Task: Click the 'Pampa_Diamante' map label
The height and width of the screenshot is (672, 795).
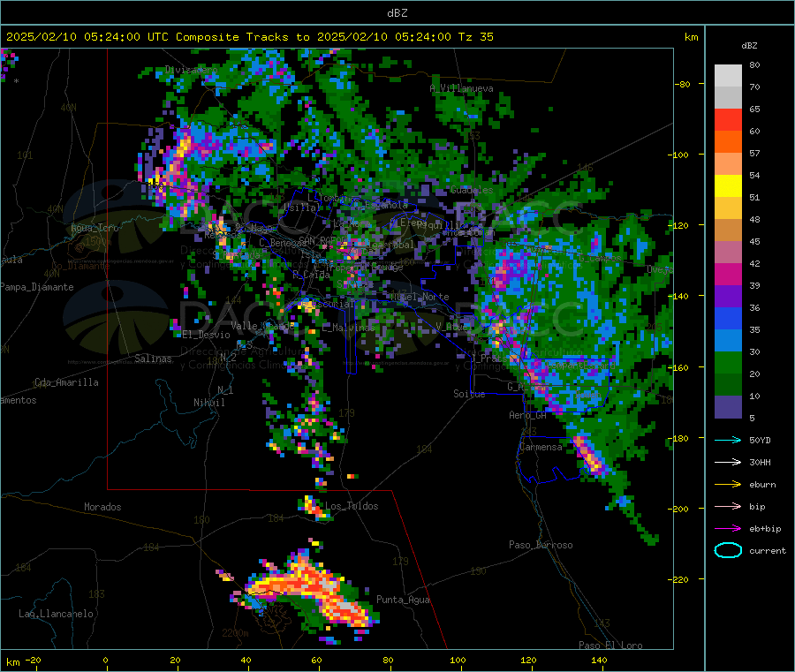Action: point(36,287)
